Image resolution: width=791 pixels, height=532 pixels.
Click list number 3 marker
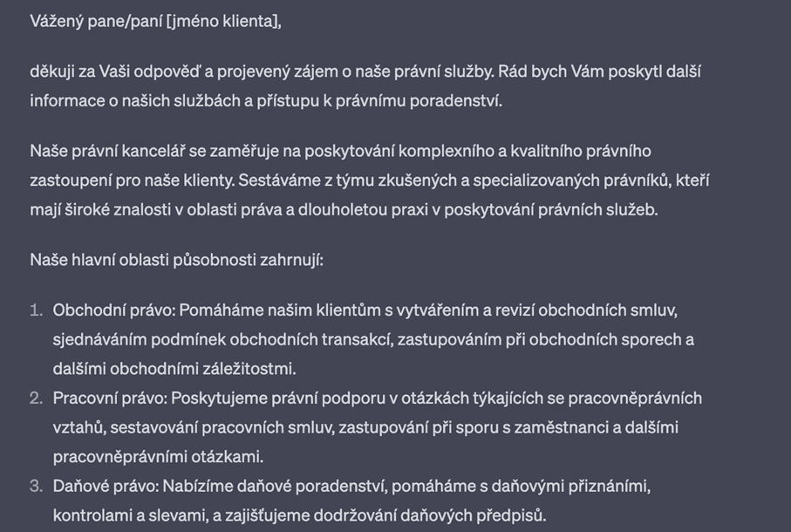click(36, 486)
